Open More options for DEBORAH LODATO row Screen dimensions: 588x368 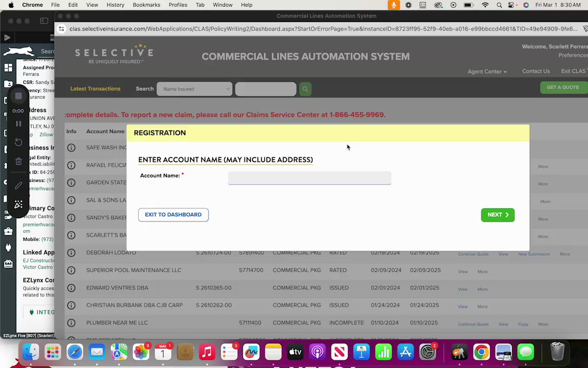pos(565,254)
